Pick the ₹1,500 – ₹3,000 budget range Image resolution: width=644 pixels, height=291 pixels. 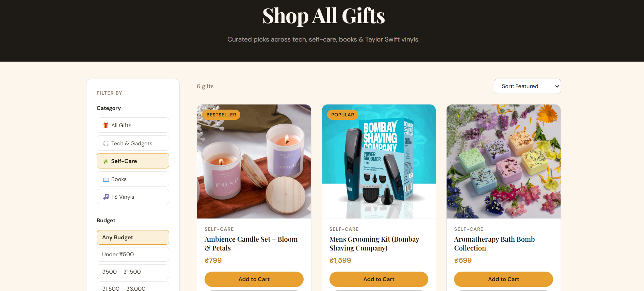[133, 288]
